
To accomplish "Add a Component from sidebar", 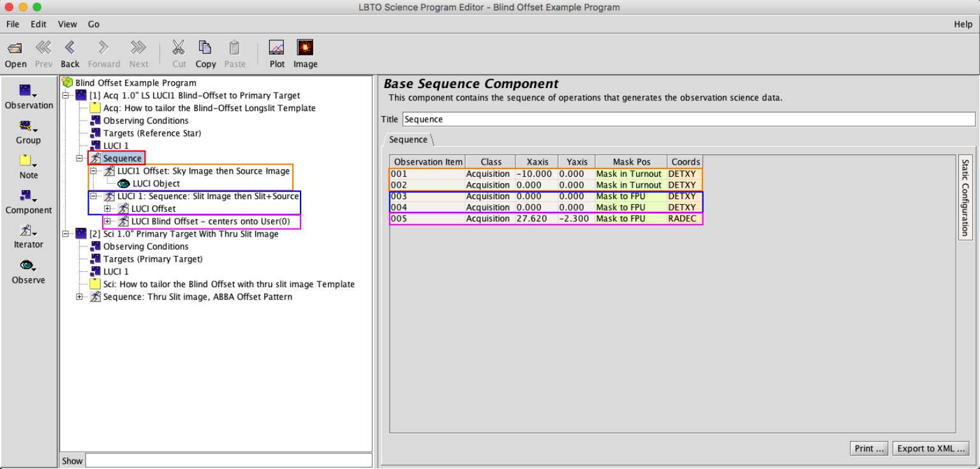I will click(x=29, y=202).
